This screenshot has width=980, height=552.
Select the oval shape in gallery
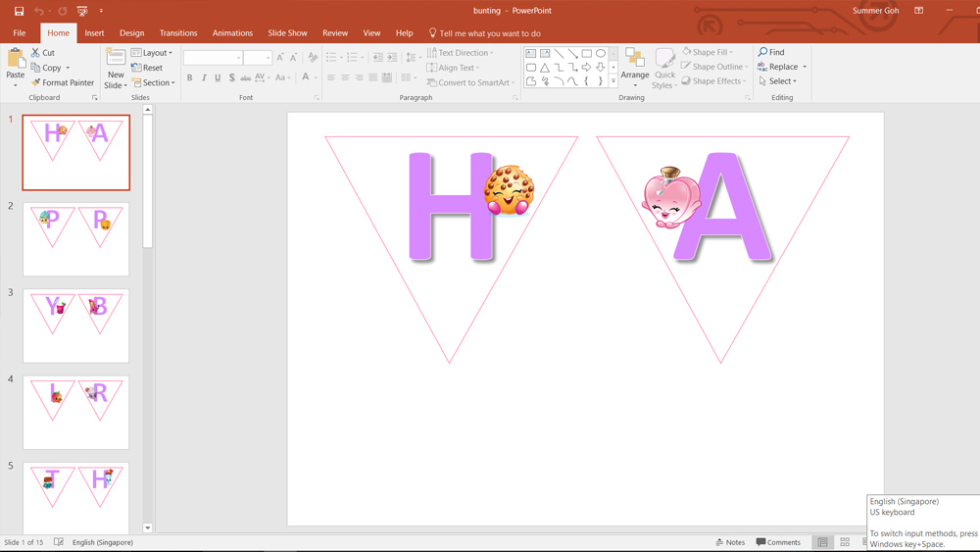601,53
